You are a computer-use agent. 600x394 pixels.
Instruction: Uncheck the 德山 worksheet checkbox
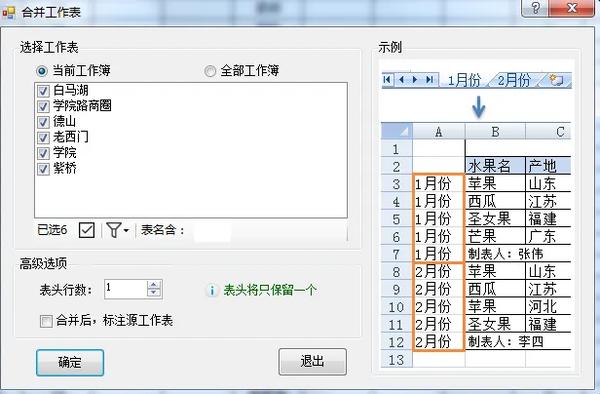coord(43,122)
